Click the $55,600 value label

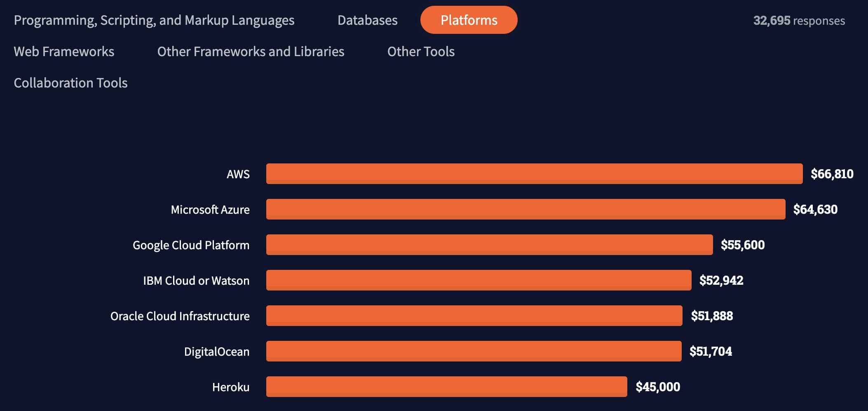pos(742,245)
